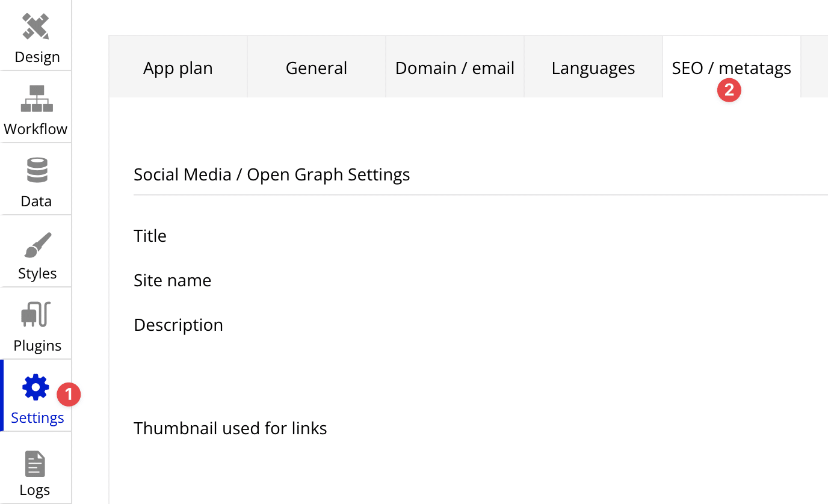Click the red badge numbered 2
Screen dimensions: 828x504
click(x=729, y=90)
